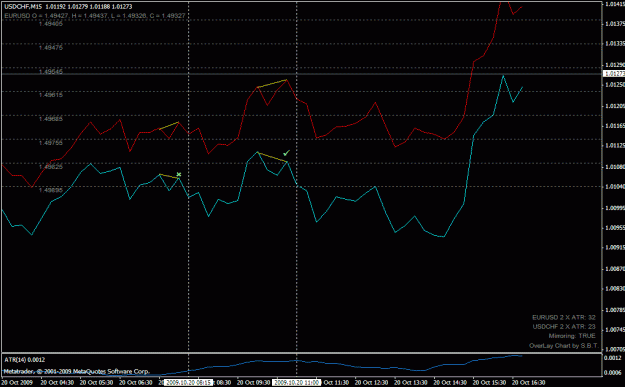Click the '20 Oct 13:30' time axis label
The height and width of the screenshot is (387, 625).
[x=411, y=383]
